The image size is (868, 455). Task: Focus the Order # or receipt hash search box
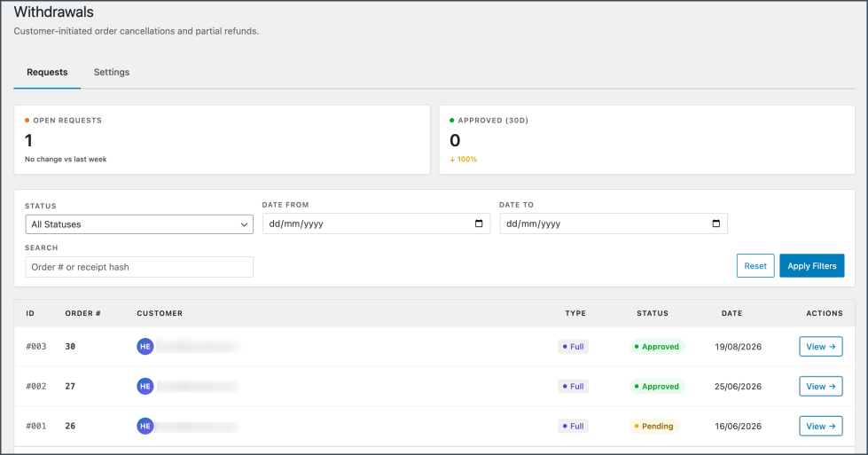[x=139, y=267]
